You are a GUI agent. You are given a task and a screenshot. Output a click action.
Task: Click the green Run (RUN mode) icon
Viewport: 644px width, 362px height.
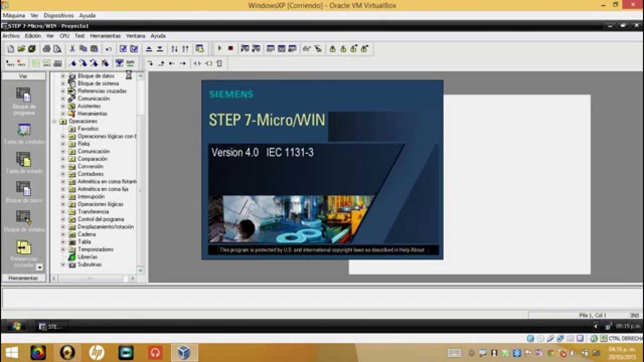(x=219, y=49)
